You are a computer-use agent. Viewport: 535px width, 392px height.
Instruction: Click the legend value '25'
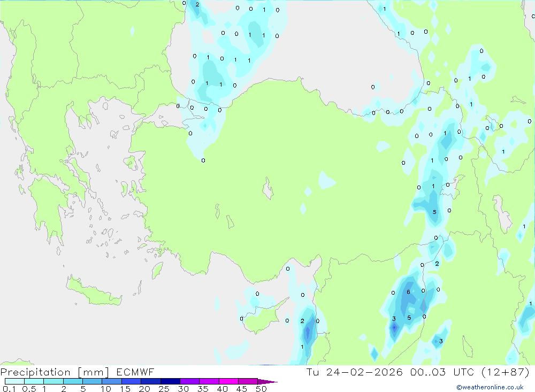point(164,389)
